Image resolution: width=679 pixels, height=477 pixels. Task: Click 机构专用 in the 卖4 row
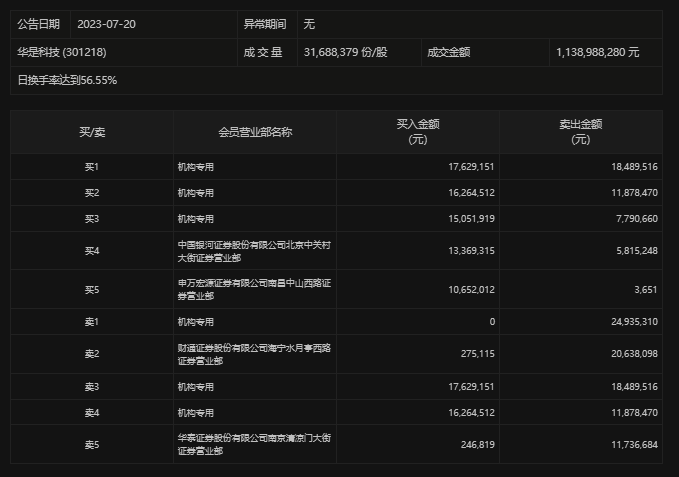pos(196,413)
